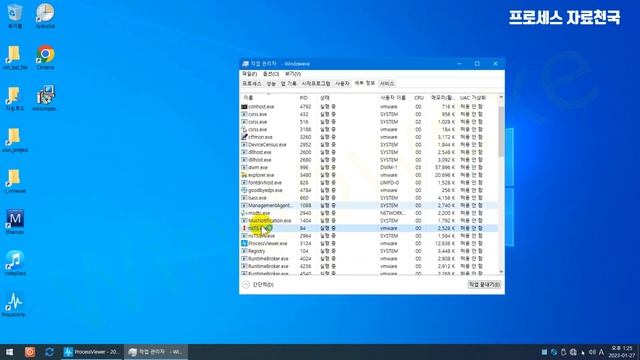Select RuntimeBroker.exe with PID 4024

[369, 258]
